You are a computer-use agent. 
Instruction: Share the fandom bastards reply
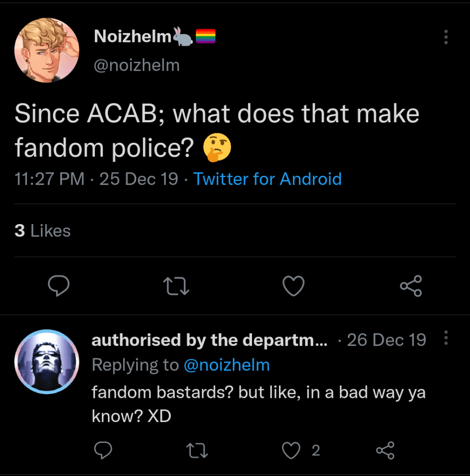[x=385, y=450]
